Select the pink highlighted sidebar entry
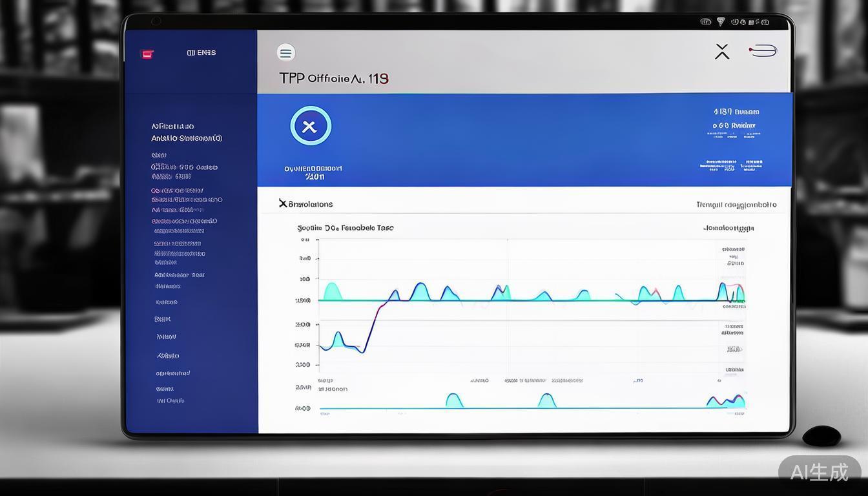Viewport: 868px width, 496px height. [x=178, y=191]
